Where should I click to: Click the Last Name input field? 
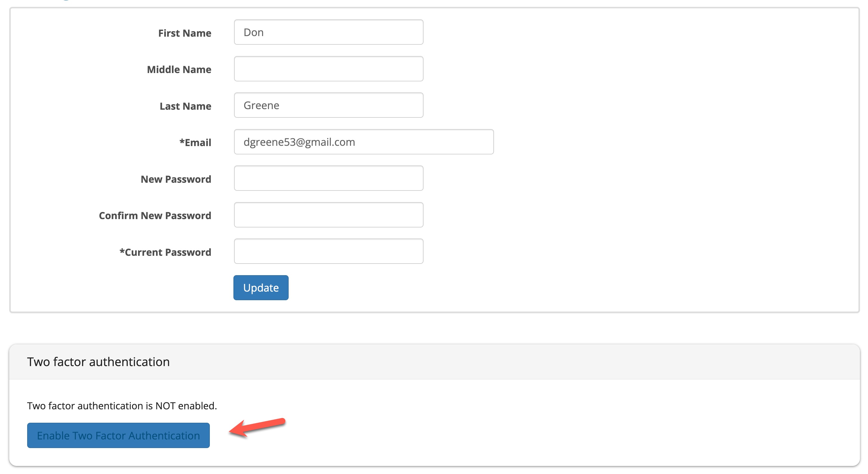[x=328, y=105]
